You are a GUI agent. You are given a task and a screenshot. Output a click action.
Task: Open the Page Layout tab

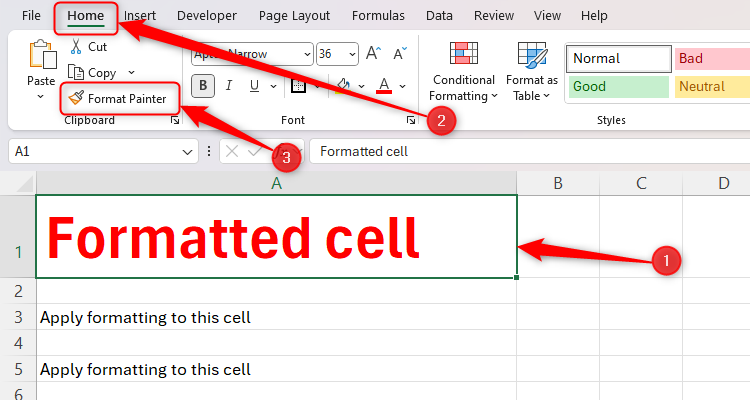tap(294, 16)
